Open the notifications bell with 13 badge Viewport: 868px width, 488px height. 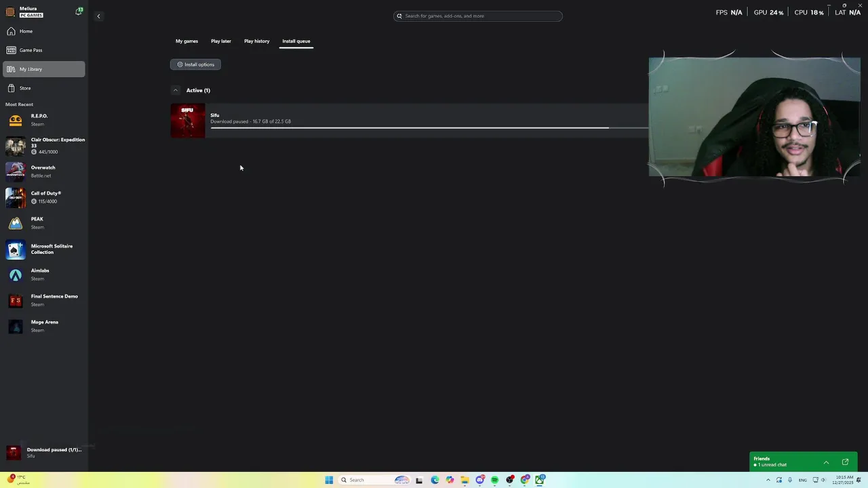pyautogui.click(x=79, y=12)
